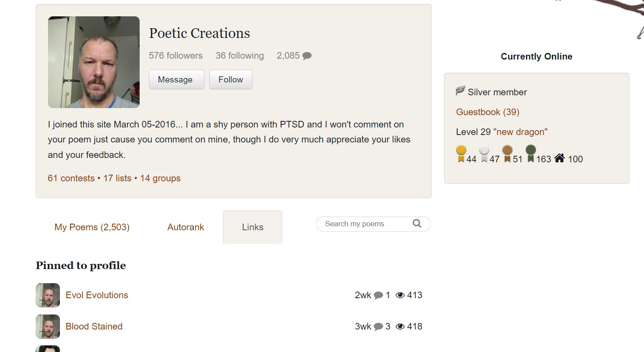Screen dimensions: 644x352
Task: Click the large profile photo
Action: 94,62
